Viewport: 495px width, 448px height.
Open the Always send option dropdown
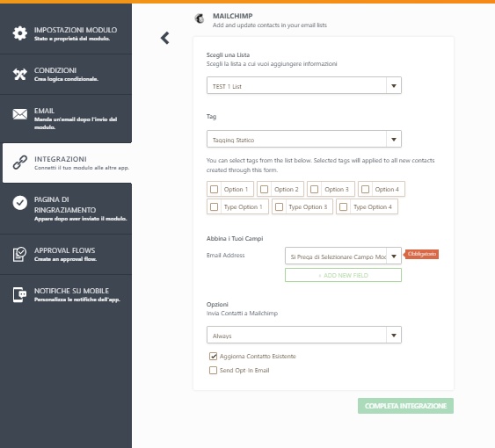point(304,335)
